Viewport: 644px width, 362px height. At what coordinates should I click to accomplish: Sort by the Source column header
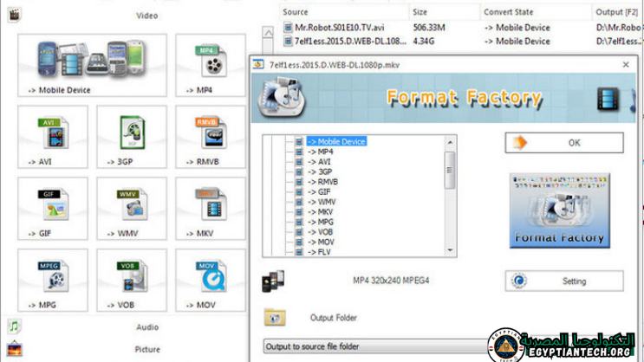click(x=344, y=12)
